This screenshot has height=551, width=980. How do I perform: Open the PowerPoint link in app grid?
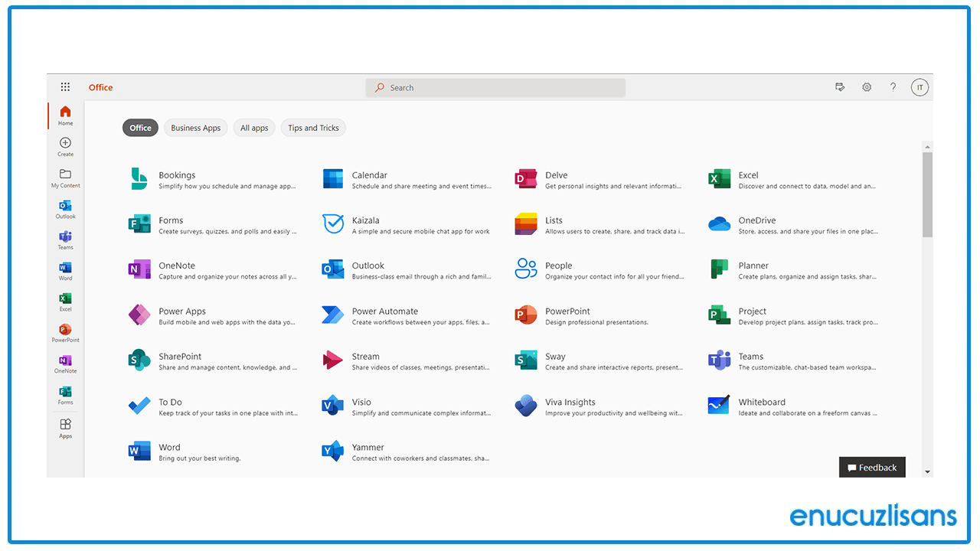click(x=567, y=311)
